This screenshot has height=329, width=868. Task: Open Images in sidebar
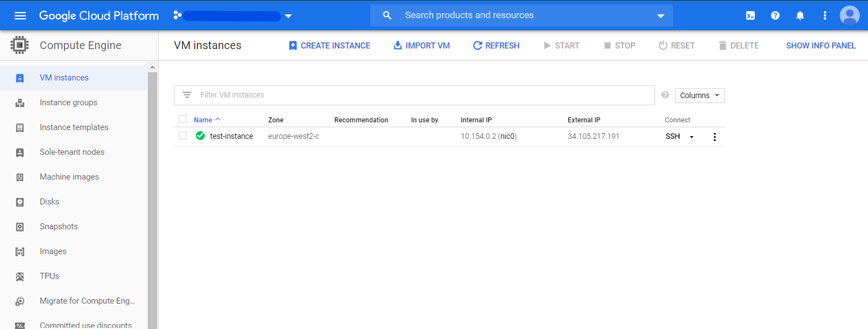(x=73, y=251)
